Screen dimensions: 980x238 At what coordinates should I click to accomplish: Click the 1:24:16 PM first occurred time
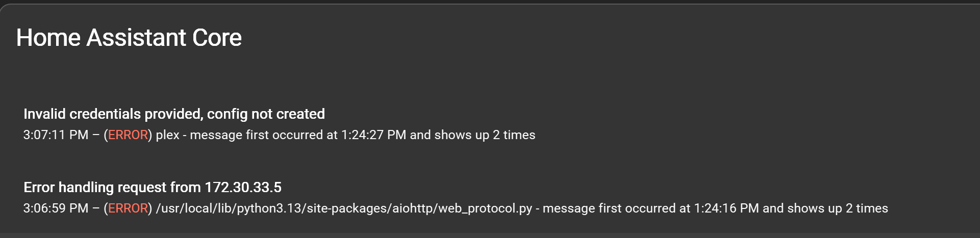point(726,208)
